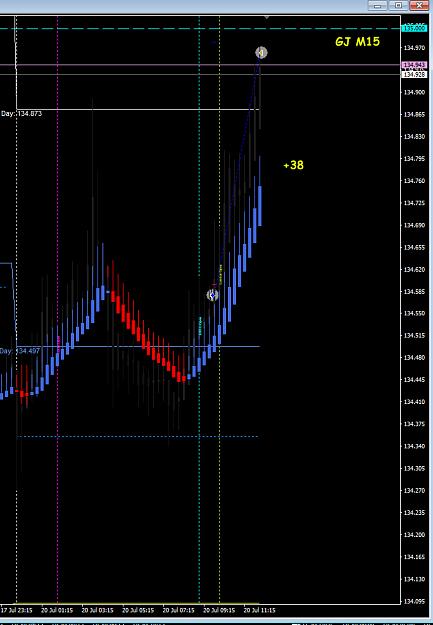This screenshot has width=433, height=625.
Task: Select the yellow '+38' text label
Action: tap(293, 165)
